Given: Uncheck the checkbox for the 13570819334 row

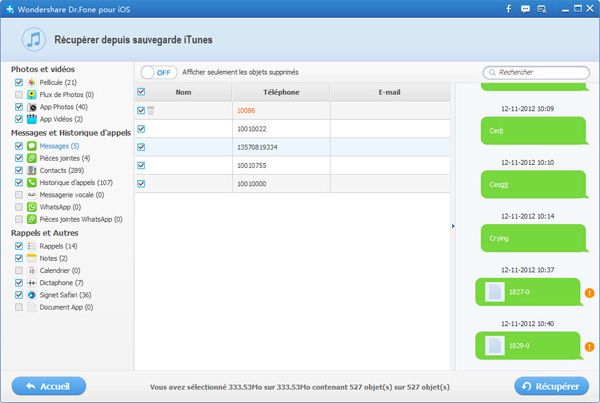Looking at the screenshot, I should point(141,147).
